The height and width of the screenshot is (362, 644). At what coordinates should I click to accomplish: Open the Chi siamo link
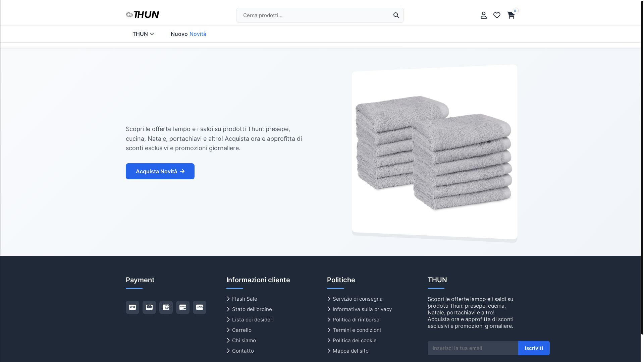(x=241, y=340)
